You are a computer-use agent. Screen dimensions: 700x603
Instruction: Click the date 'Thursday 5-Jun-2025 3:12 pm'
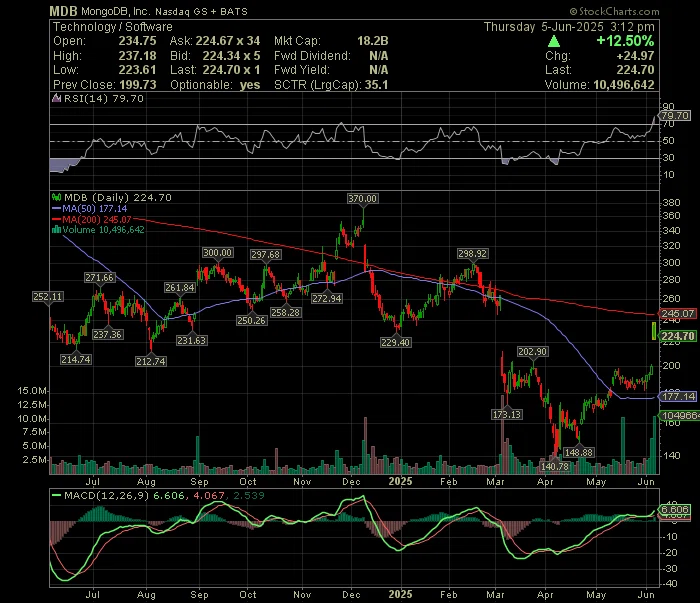569,27
